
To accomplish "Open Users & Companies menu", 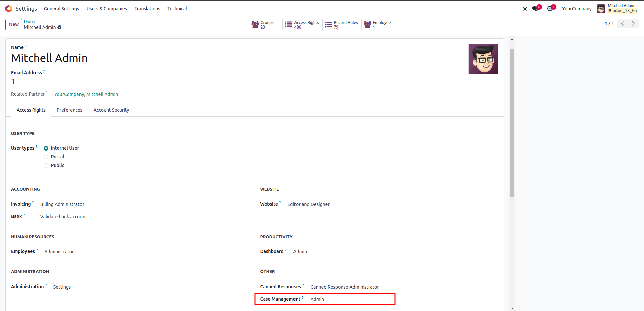I will pyautogui.click(x=107, y=9).
